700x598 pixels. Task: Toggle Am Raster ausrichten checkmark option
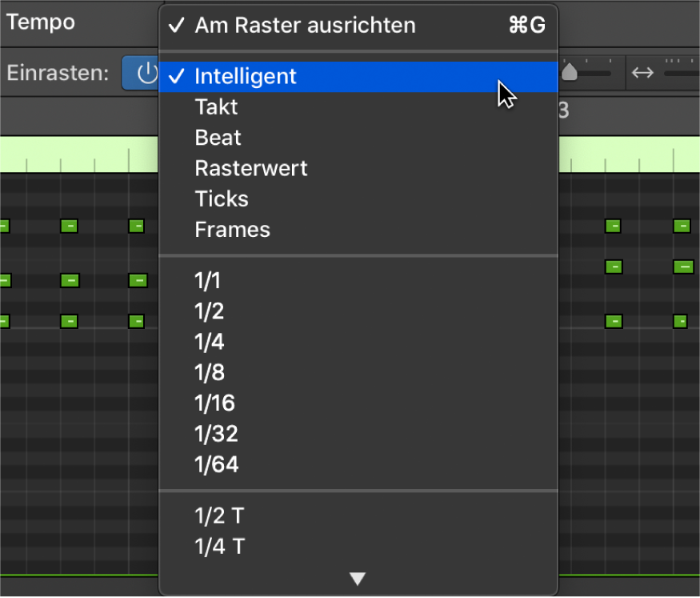[304, 26]
